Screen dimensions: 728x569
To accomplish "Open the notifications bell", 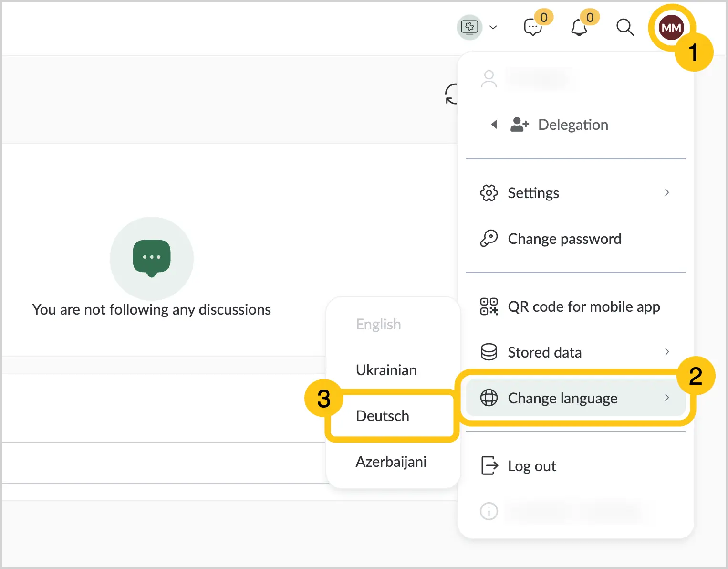I will [x=579, y=28].
